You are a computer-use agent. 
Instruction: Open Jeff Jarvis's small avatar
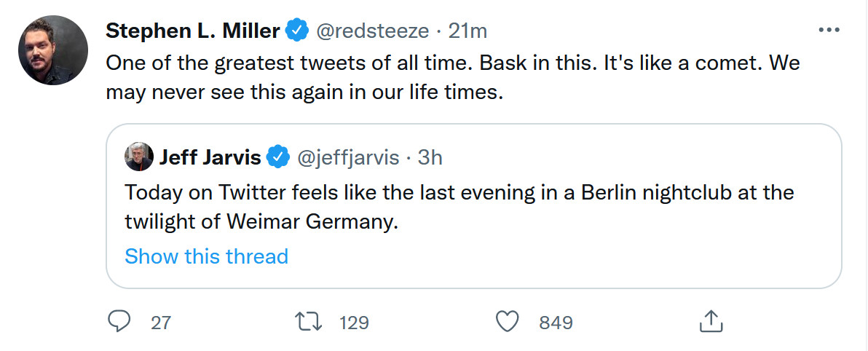(x=139, y=156)
